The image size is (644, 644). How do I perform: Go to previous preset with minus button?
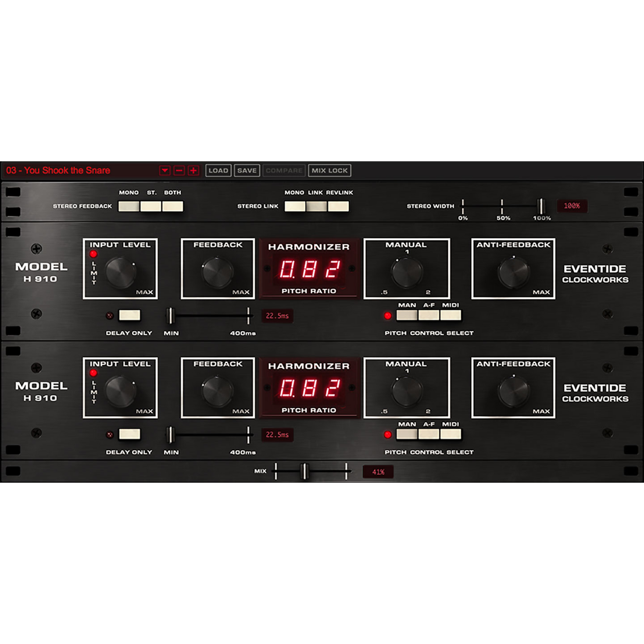pos(179,171)
